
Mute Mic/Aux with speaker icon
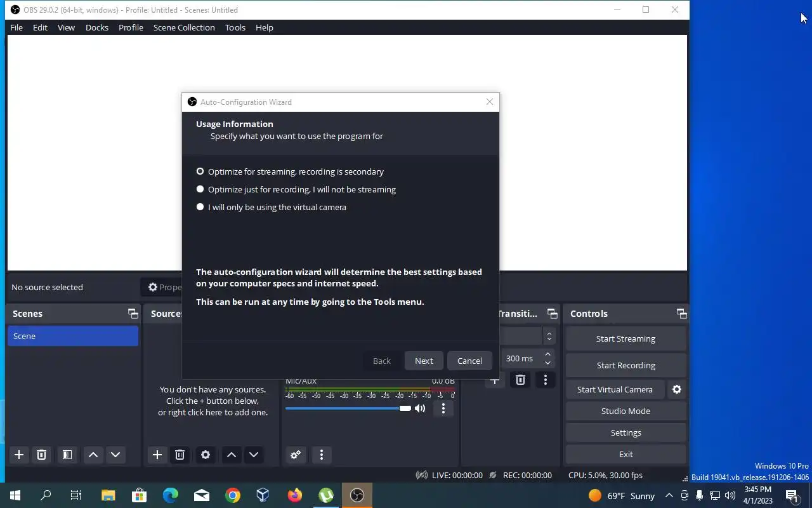click(x=420, y=408)
